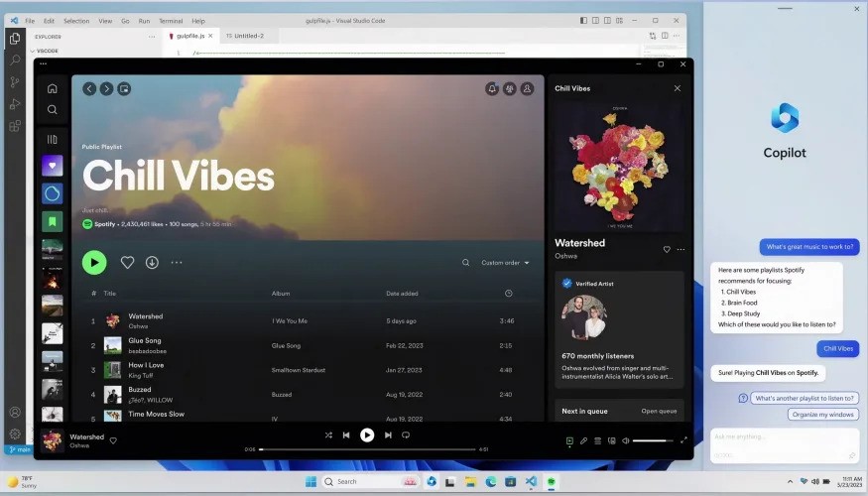The width and height of the screenshot is (868, 496).
Task: Open Watershed more options in side panel
Action: (x=681, y=249)
